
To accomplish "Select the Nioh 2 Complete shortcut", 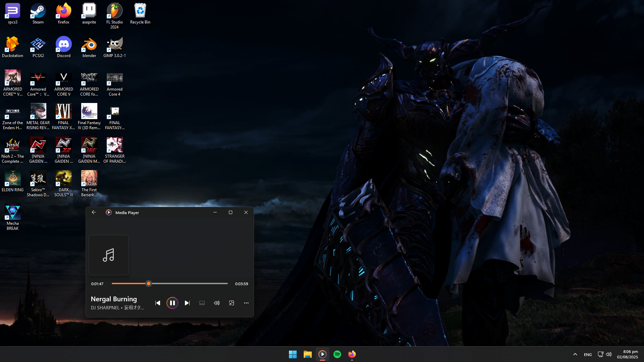I will click(x=12, y=150).
